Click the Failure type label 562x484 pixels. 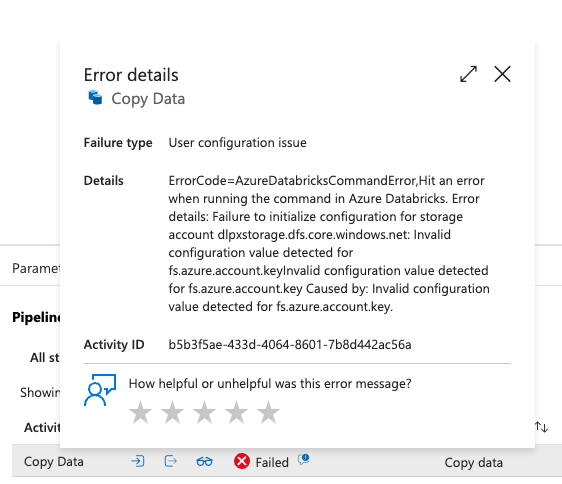point(118,143)
